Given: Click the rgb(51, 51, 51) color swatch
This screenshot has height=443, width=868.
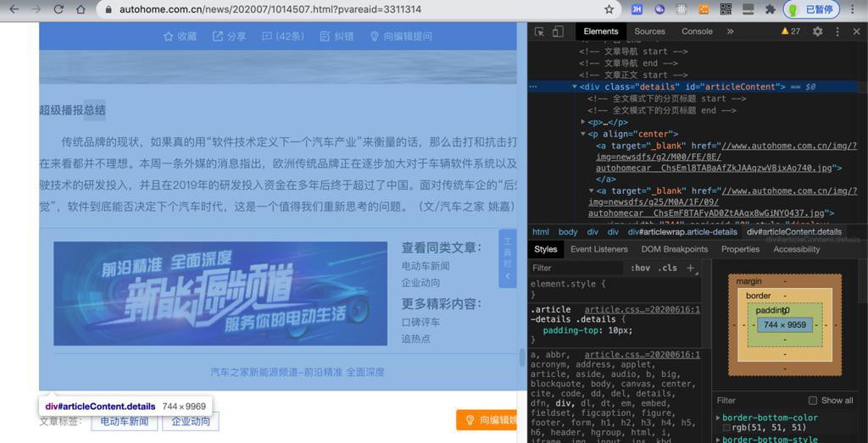Looking at the screenshot, I should point(726,428).
